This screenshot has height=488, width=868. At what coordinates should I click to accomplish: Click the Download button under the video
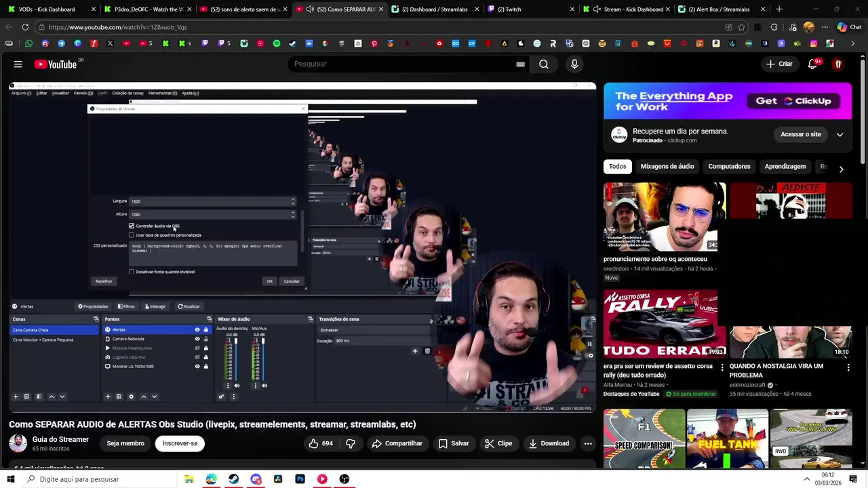[x=549, y=443]
